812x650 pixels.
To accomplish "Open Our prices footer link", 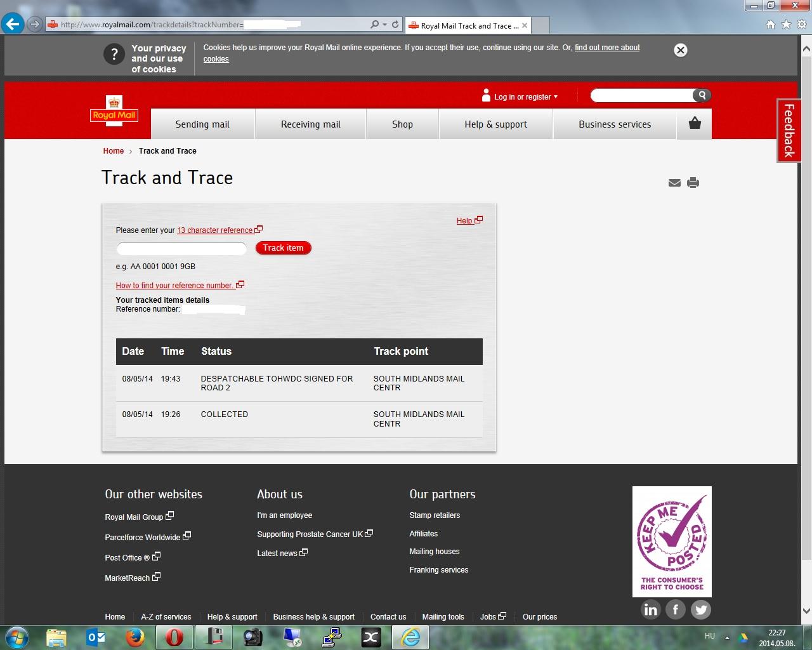I will tap(540, 617).
